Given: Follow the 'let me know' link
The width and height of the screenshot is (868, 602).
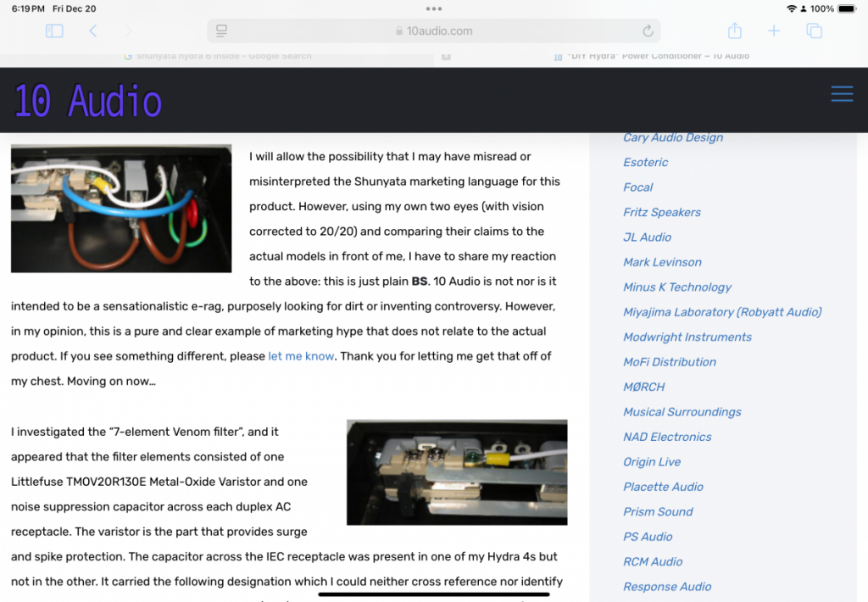Looking at the screenshot, I should 301,356.
